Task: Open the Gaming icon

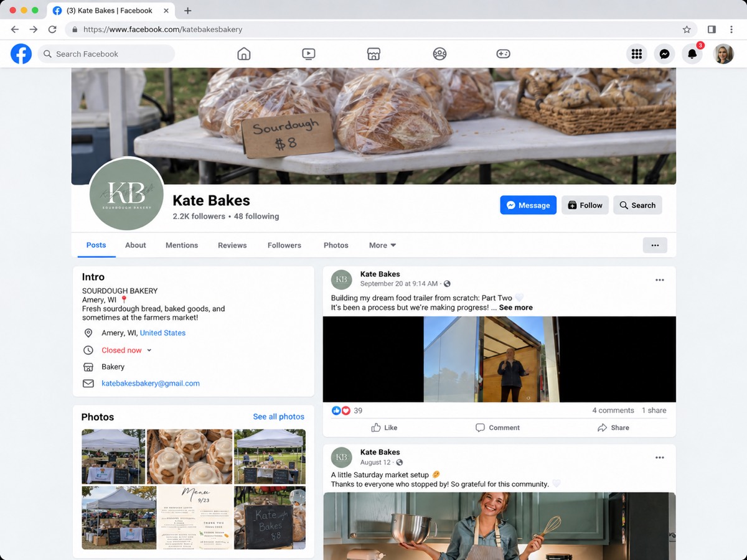Action: (x=503, y=54)
